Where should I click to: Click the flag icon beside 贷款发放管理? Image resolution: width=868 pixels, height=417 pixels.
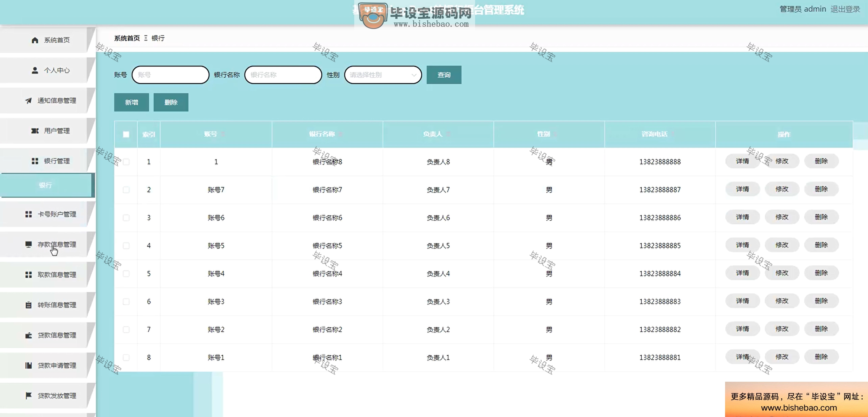(28, 396)
